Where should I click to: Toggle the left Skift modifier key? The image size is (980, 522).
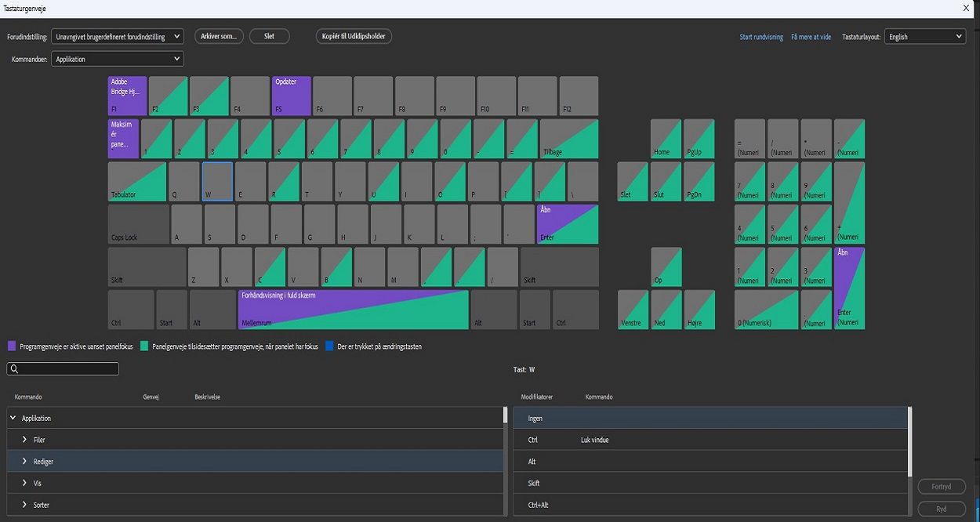(147, 267)
